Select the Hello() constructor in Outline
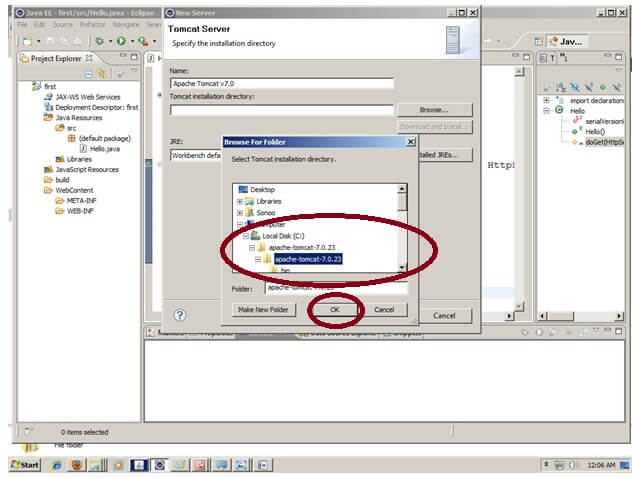This screenshot has width=640, height=479. [595, 132]
